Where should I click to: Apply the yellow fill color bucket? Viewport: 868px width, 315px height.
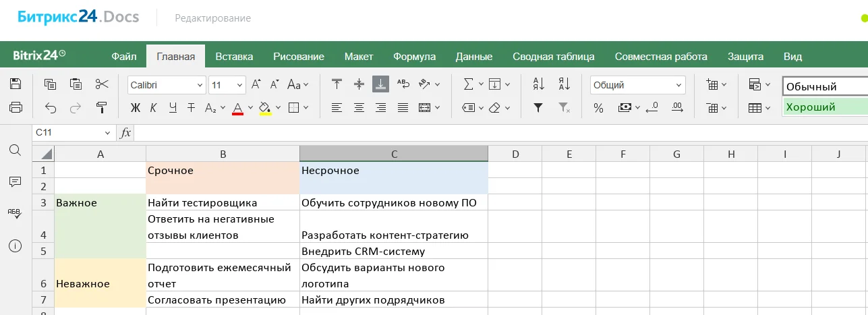[x=265, y=107]
